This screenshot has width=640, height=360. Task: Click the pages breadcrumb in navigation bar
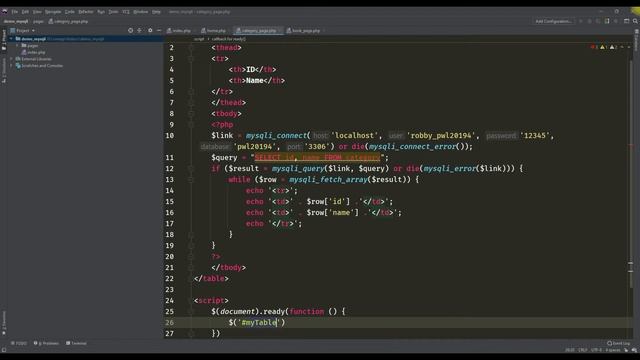38,21
